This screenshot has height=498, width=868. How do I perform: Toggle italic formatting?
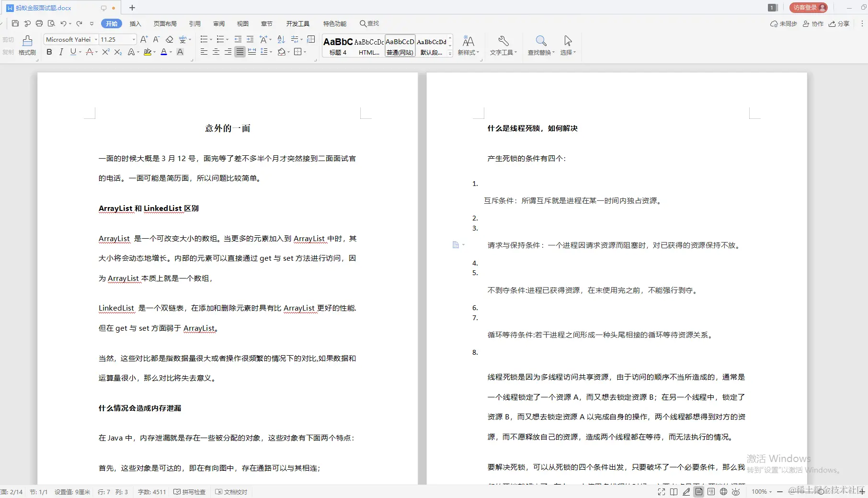click(x=61, y=52)
